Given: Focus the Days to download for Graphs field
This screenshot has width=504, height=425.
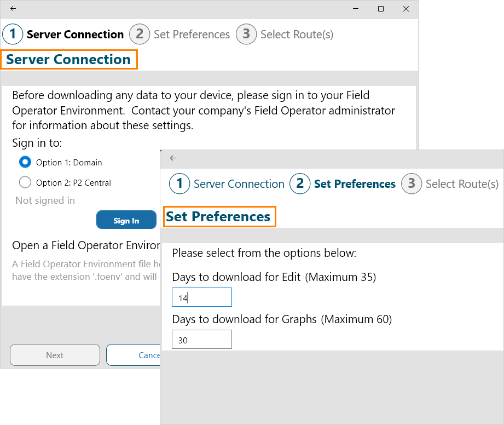Looking at the screenshot, I should (201, 340).
